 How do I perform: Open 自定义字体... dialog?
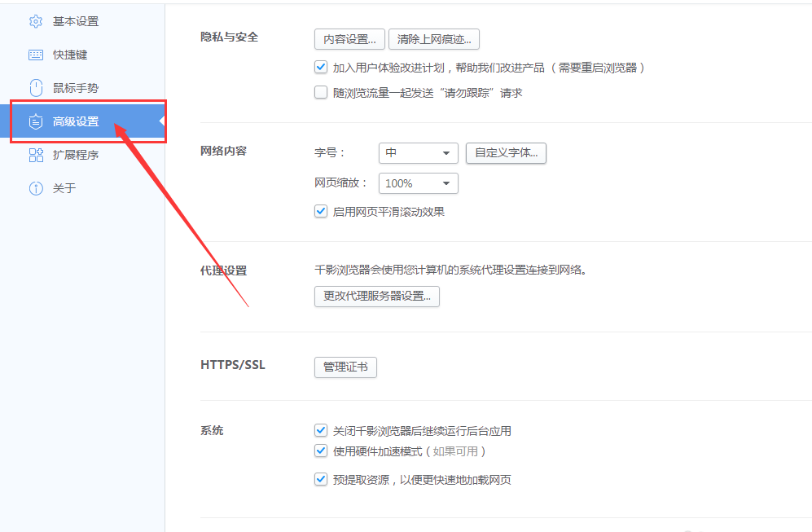pos(506,153)
